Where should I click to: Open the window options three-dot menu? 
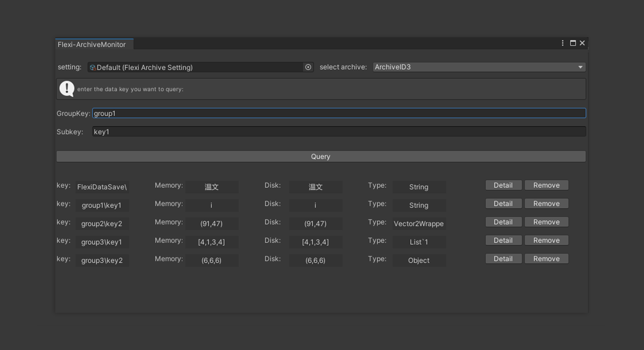[x=562, y=43]
